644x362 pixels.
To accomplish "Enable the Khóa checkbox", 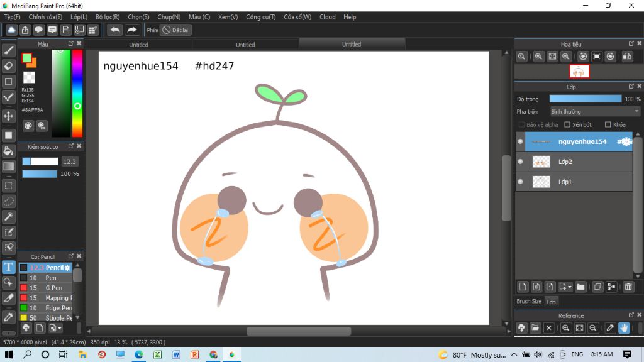I will 608,125.
